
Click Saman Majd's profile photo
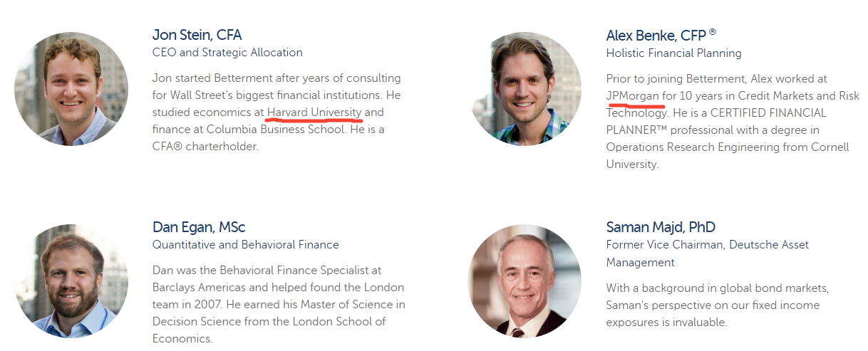[525, 281]
